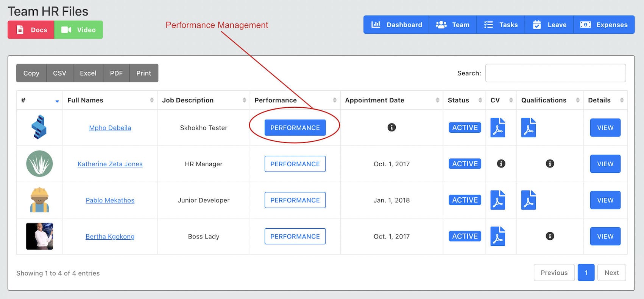Open Katherine Zeta Jones's profile link
Screen dimensions: 644x299
pyautogui.click(x=110, y=164)
